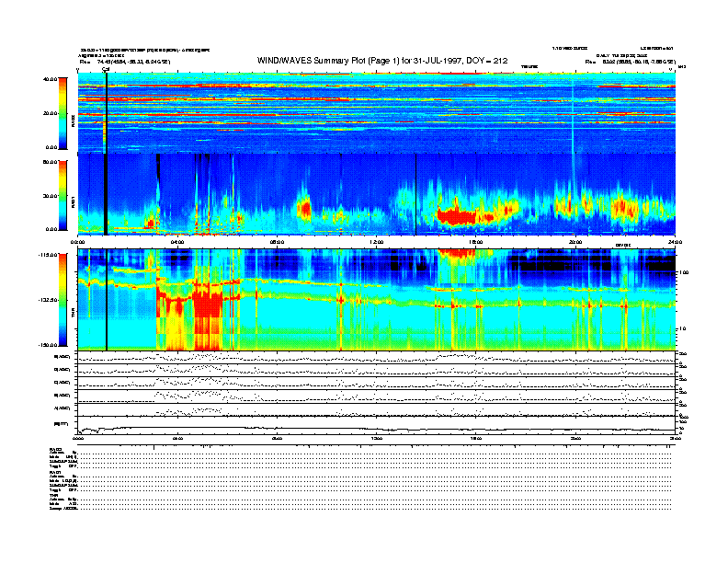Click the TNR color scale bar

click(x=63, y=300)
